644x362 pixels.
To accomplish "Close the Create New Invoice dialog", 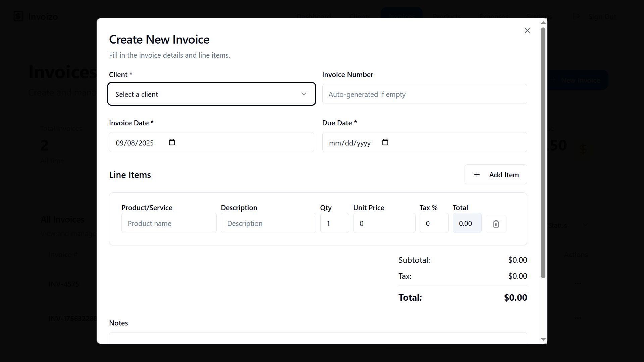I will coord(527,31).
